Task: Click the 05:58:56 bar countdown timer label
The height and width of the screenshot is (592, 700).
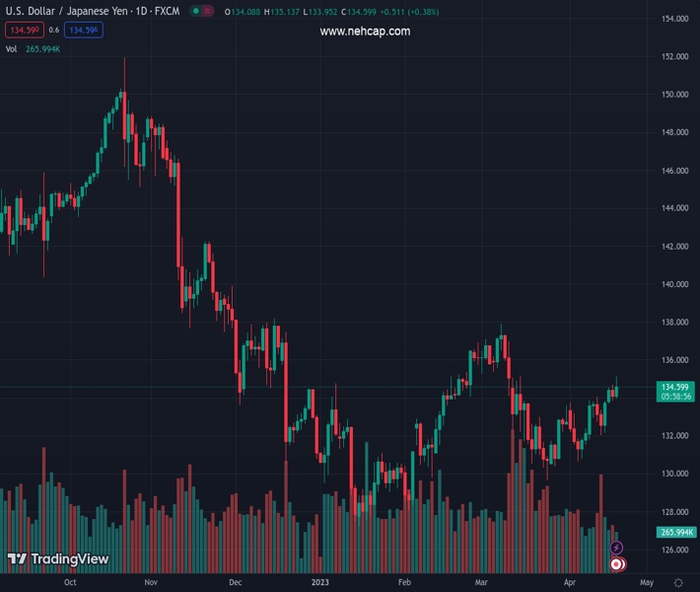Action: pyautogui.click(x=675, y=397)
